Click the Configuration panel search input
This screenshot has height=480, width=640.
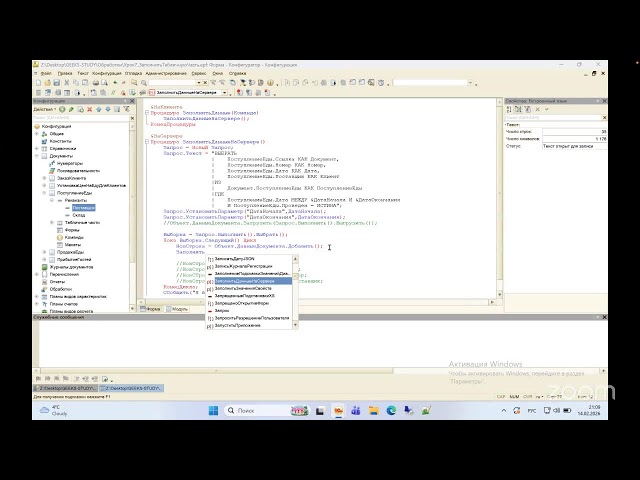(x=81, y=118)
